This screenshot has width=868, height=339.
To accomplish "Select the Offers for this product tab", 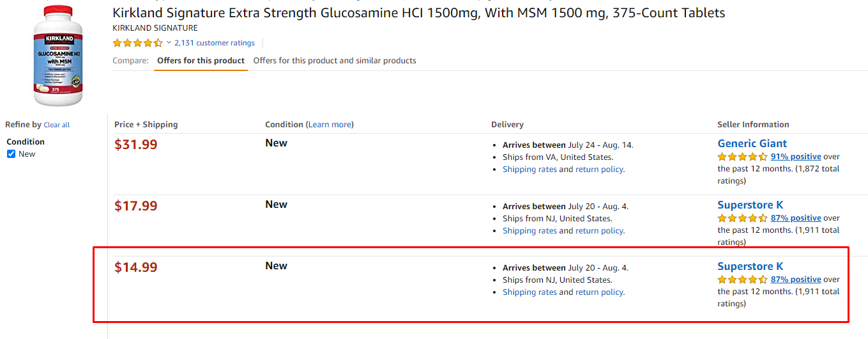I will pyautogui.click(x=201, y=61).
